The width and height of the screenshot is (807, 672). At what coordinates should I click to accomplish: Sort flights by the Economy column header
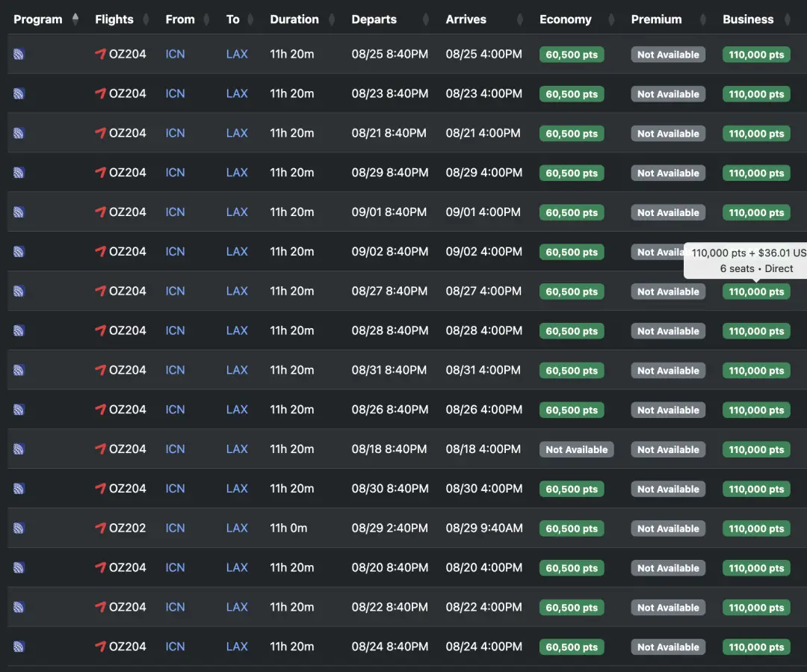pos(566,19)
